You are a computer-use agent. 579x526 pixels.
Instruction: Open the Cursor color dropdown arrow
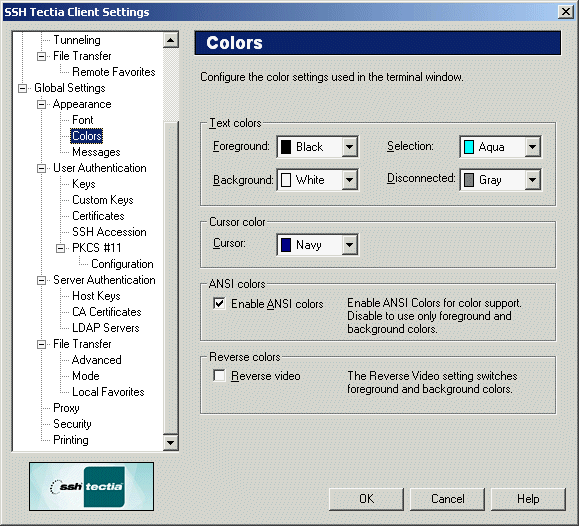(349, 245)
